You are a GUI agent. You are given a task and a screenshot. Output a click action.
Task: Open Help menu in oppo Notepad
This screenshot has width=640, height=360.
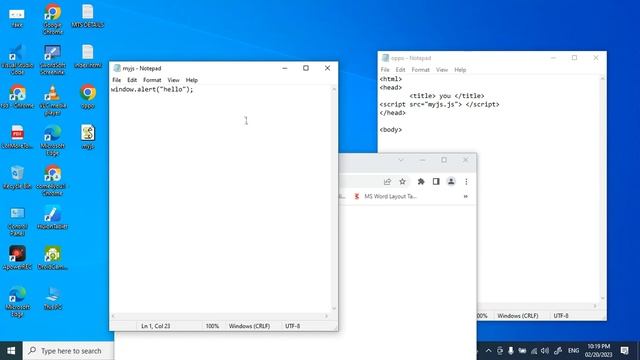click(460, 70)
